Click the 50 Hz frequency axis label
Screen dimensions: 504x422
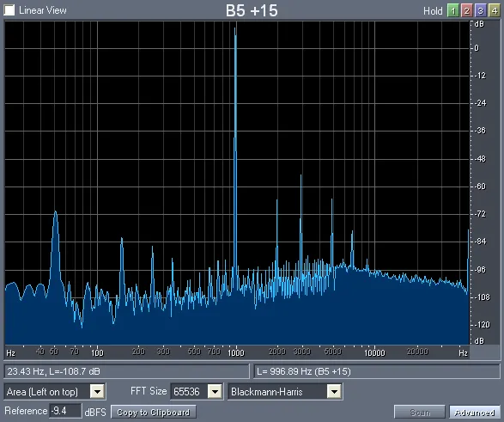click(x=54, y=352)
